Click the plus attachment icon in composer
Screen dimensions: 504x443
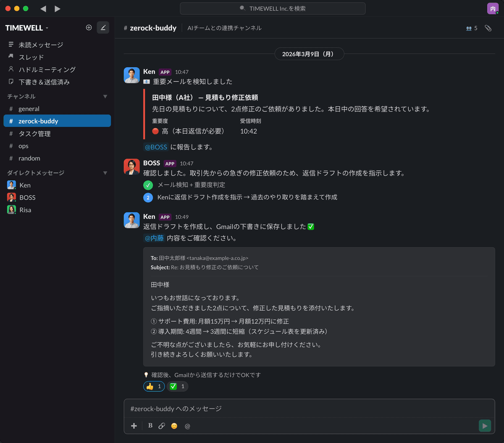[x=134, y=426]
